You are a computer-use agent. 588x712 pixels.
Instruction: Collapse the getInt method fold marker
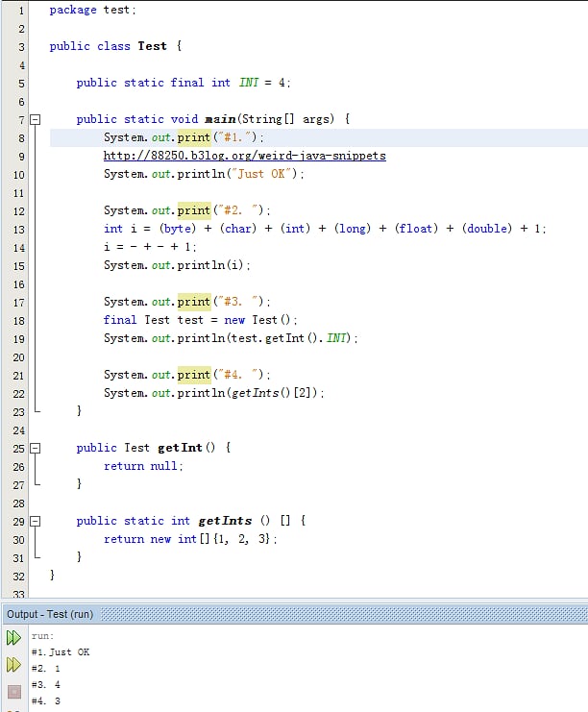[x=36, y=449]
